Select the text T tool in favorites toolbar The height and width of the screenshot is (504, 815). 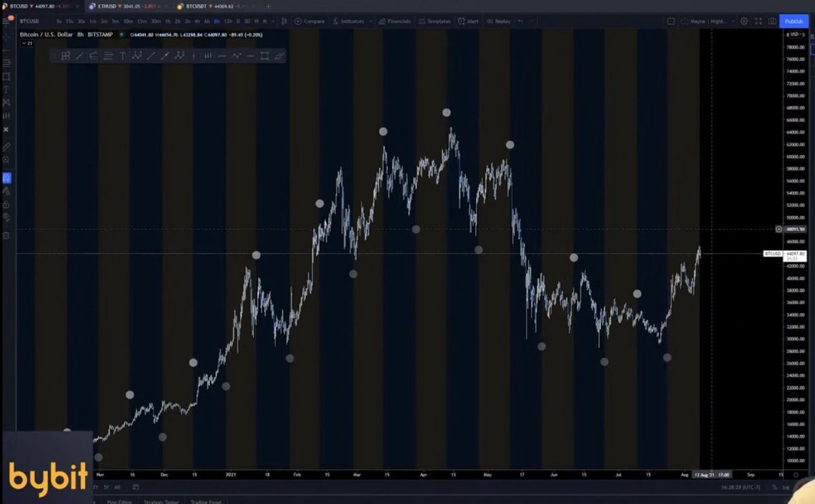pyautogui.click(x=122, y=56)
